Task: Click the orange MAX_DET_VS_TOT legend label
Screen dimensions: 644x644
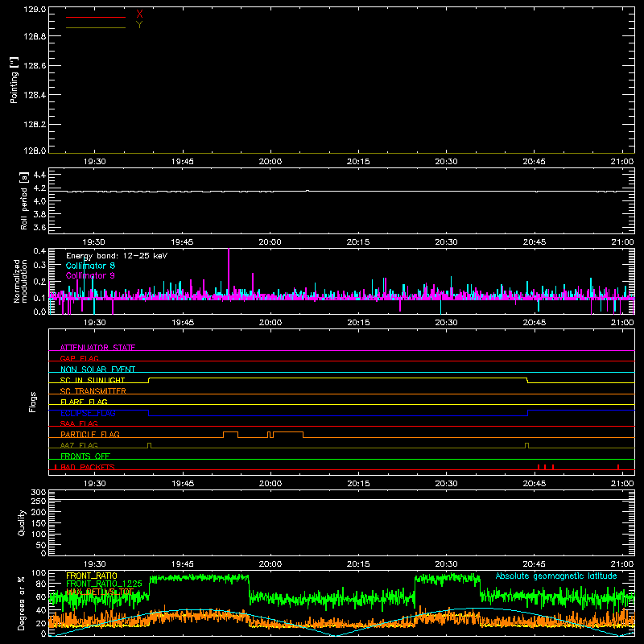Action: (x=100, y=592)
